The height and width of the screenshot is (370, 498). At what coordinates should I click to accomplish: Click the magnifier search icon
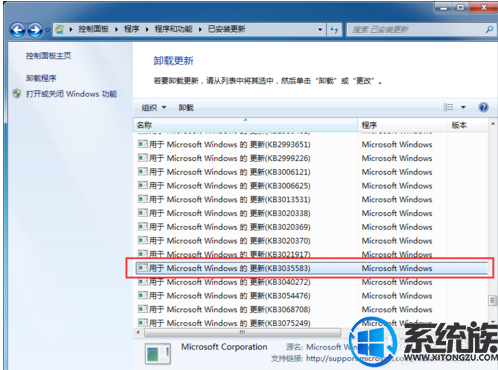[489, 30]
